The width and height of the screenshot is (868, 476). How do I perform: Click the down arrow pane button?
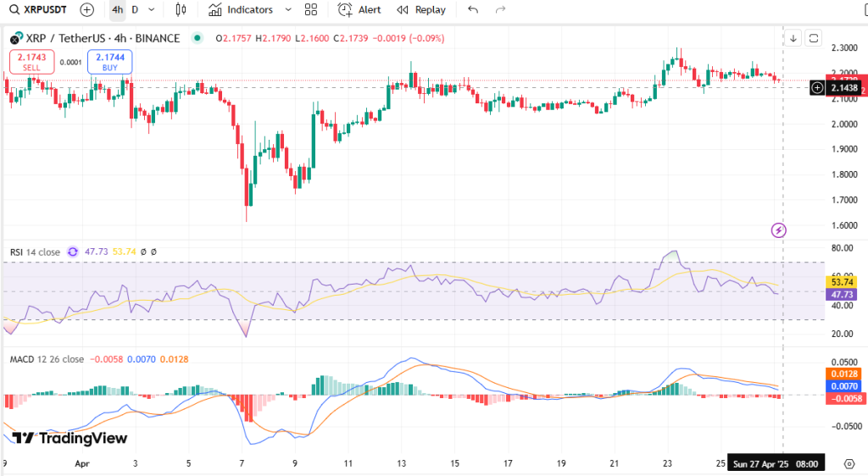(x=793, y=38)
